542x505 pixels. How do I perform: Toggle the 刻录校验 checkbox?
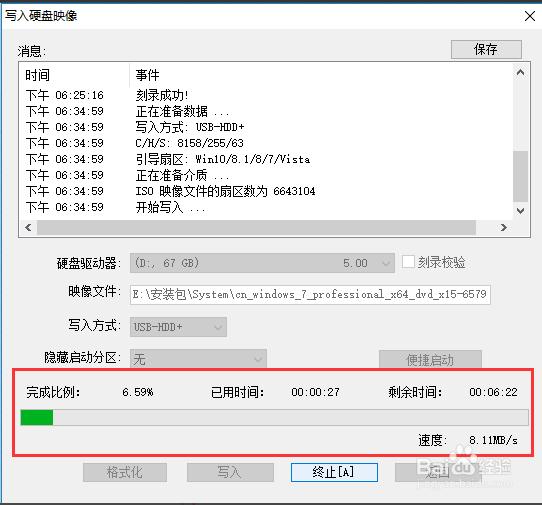[x=408, y=262]
